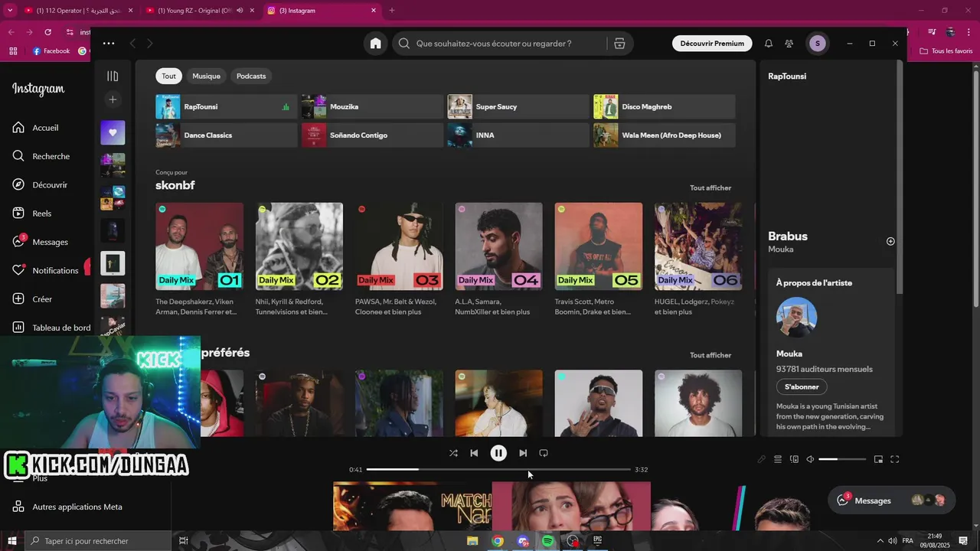Seek in the track progress bar
980x551 pixels.
(x=498, y=469)
